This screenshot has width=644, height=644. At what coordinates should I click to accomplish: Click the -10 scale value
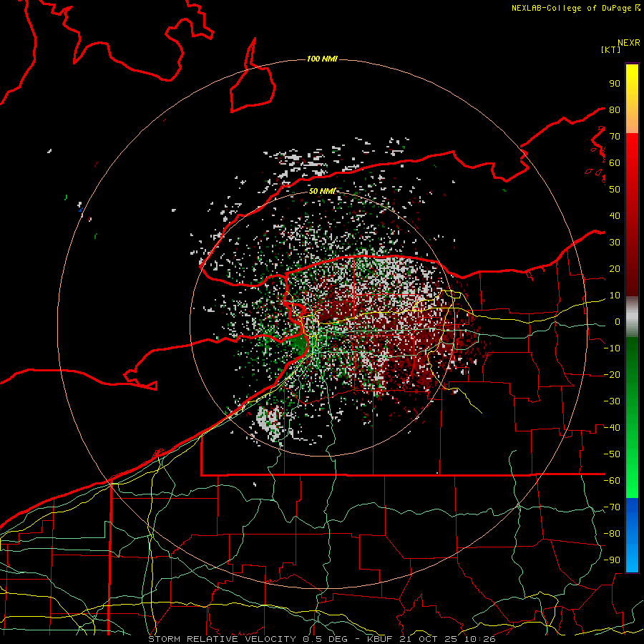click(612, 348)
